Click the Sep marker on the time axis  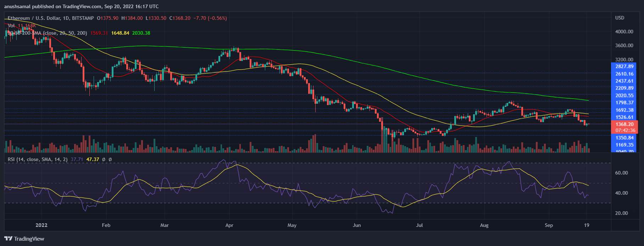coord(549,225)
